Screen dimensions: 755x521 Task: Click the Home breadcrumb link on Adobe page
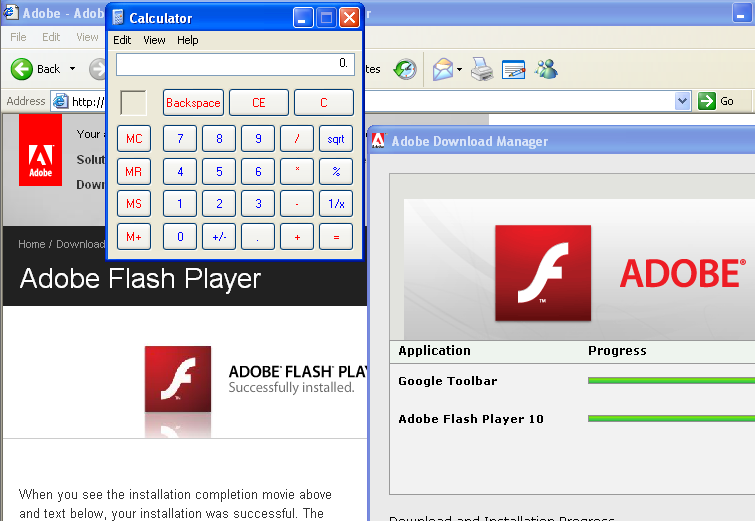click(x=31, y=244)
